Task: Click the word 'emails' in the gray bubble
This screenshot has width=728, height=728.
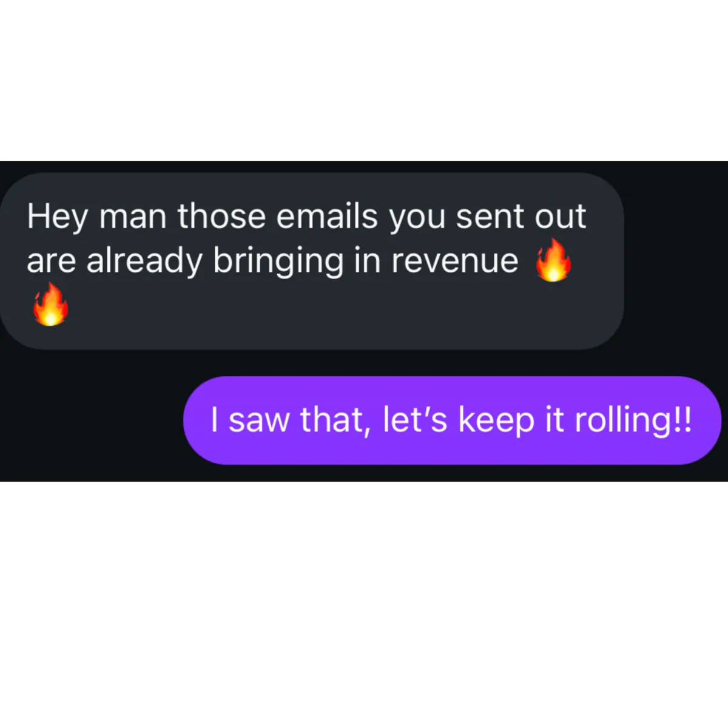Action: click(x=327, y=216)
